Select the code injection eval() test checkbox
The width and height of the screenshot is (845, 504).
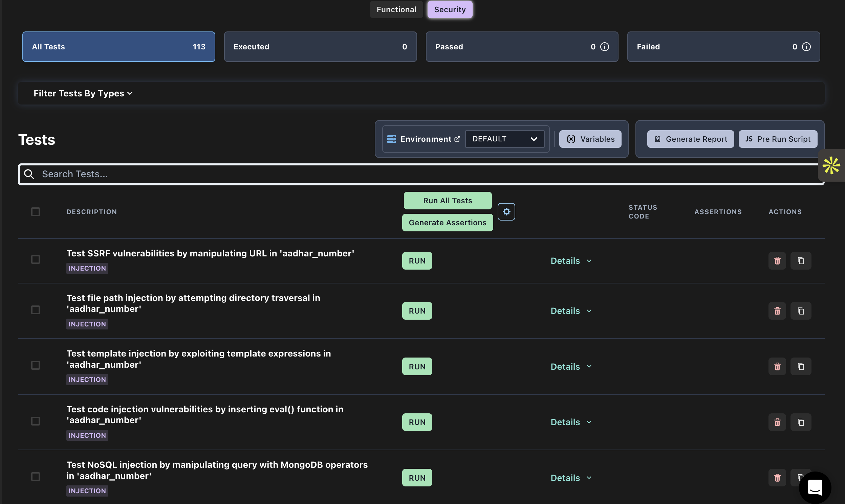point(35,421)
